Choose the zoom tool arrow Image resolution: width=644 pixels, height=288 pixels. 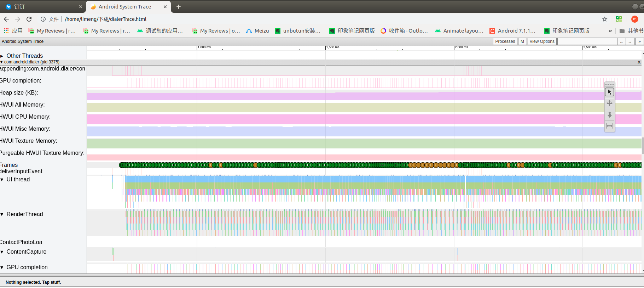[609, 115]
